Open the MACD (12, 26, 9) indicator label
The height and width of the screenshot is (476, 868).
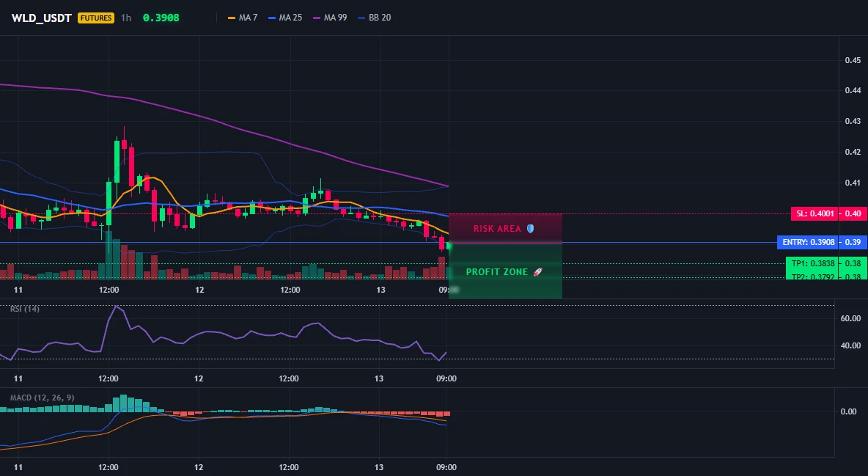(x=42, y=398)
